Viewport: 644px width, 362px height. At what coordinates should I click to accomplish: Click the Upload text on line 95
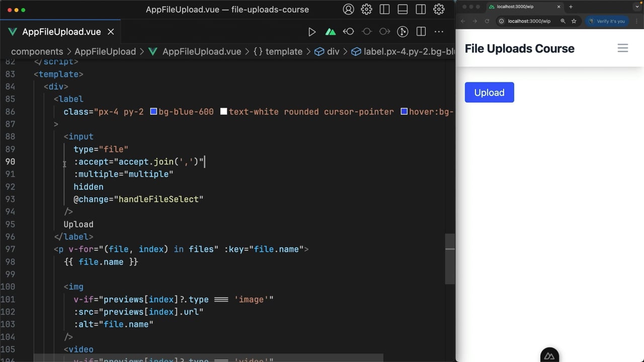(78, 224)
